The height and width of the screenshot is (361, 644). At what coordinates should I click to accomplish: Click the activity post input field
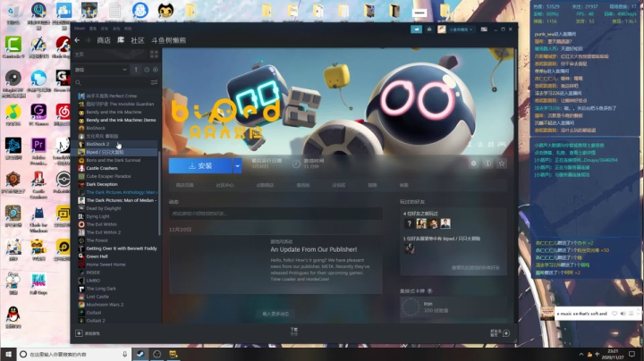click(275, 214)
